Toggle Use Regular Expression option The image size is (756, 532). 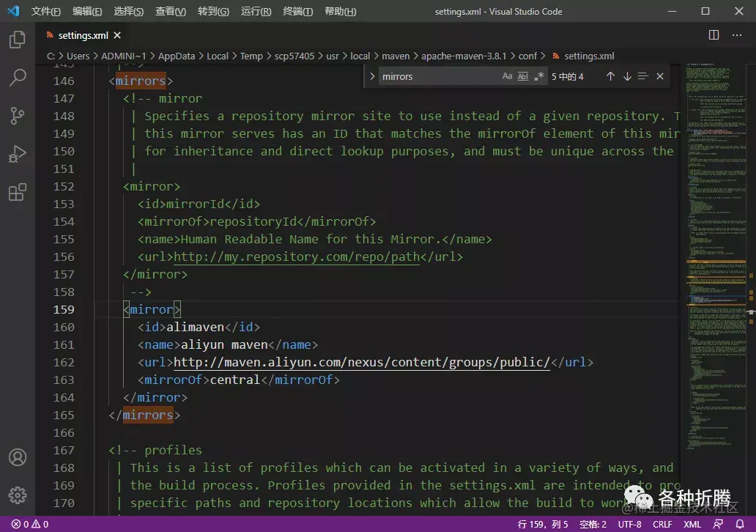pos(539,76)
